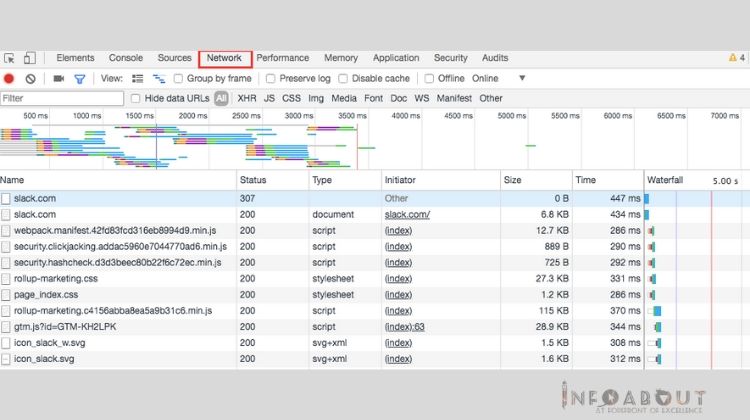Switch to the Console tab

click(x=126, y=58)
